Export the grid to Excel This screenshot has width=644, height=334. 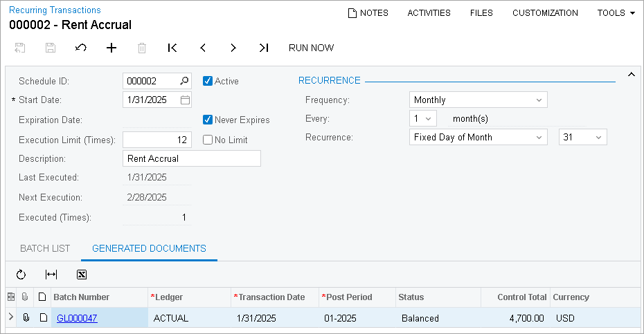pyautogui.click(x=82, y=275)
